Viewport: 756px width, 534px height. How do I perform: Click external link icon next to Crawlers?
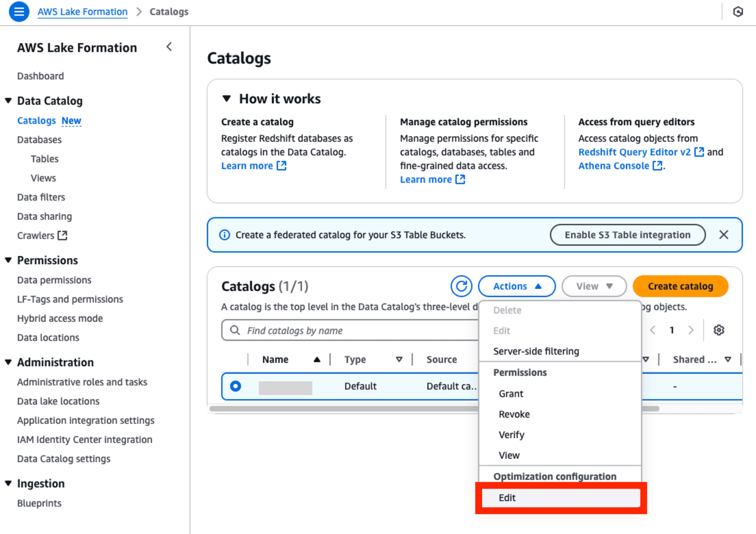pyautogui.click(x=62, y=235)
